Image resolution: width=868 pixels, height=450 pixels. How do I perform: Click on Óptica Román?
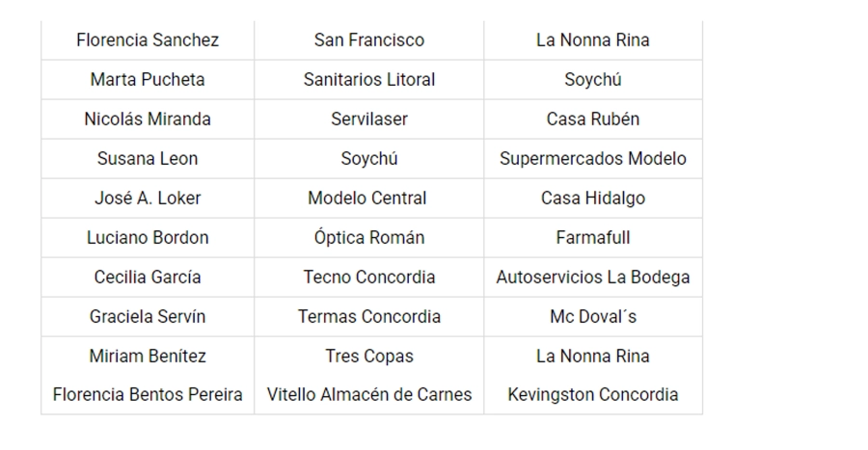click(x=369, y=238)
